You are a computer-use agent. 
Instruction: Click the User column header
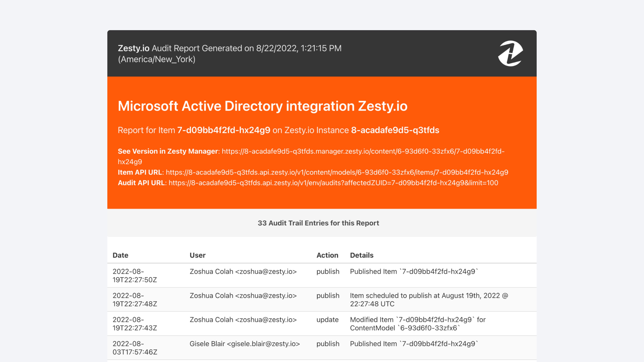pos(198,255)
